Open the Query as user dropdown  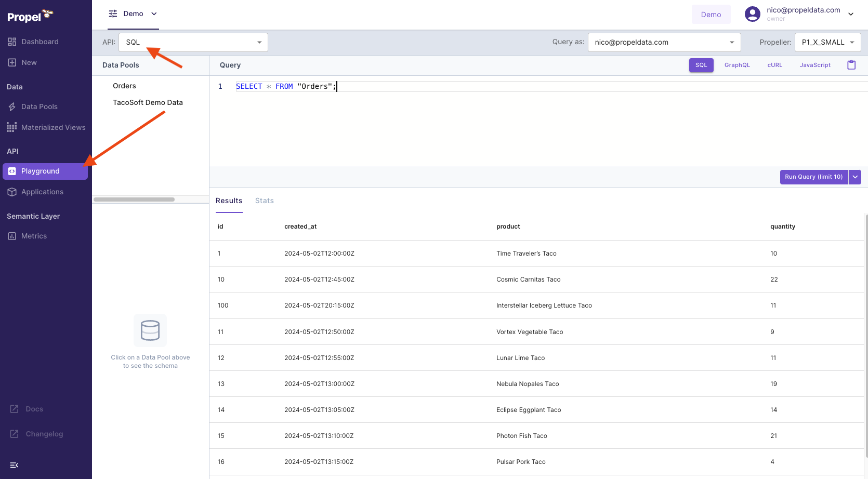664,42
